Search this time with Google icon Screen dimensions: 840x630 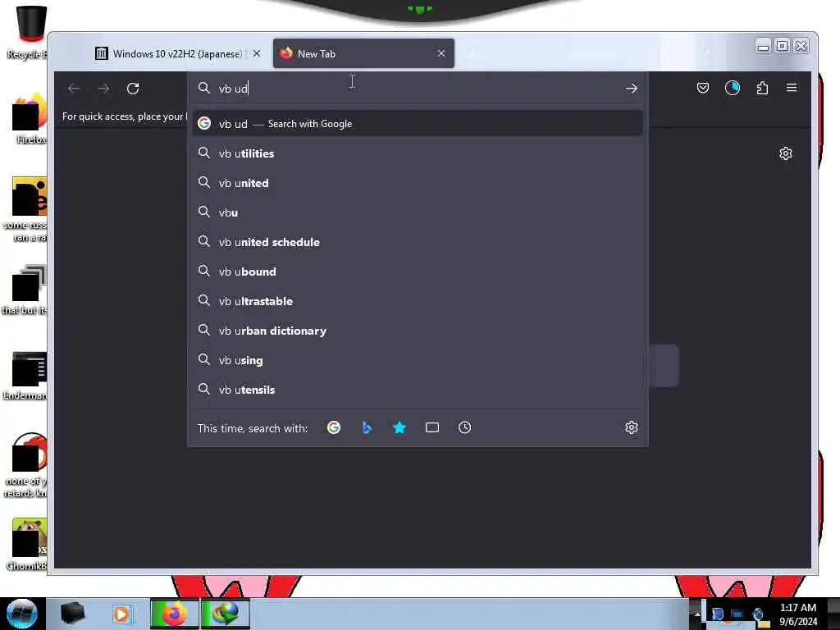(x=334, y=427)
